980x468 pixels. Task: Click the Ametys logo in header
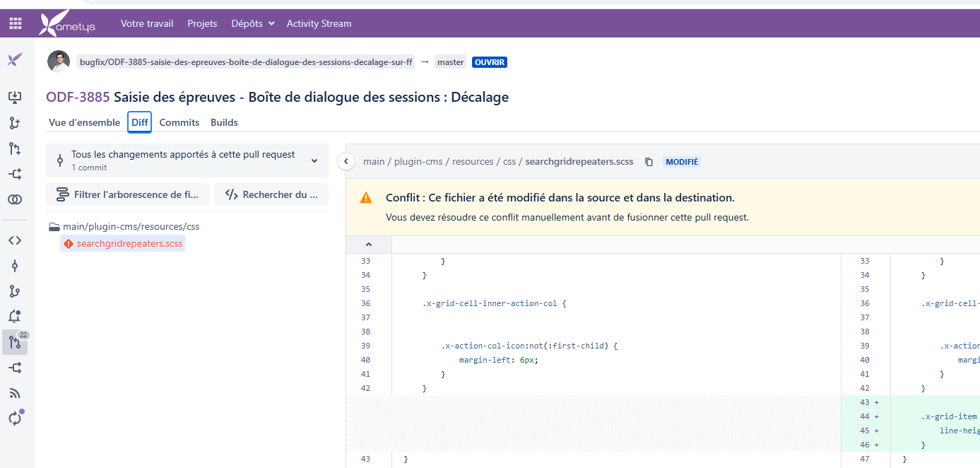67,23
